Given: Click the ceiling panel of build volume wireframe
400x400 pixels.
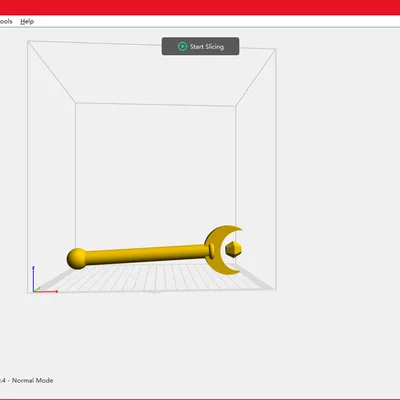Looking at the screenshot, I should pyautogui.click(x=152, y=73).
